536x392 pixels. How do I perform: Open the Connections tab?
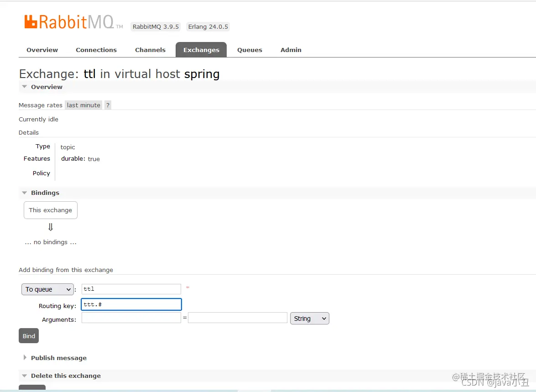tap(96, 50)
